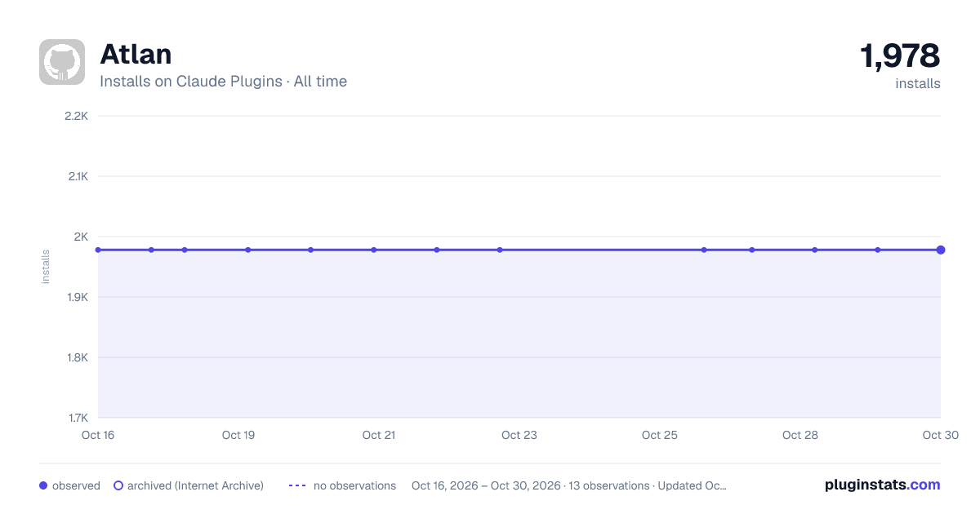The height and width of the screenshot is (514, 980).
Task: Click the Oct 16 x-axis label
Action: point(98,435)
